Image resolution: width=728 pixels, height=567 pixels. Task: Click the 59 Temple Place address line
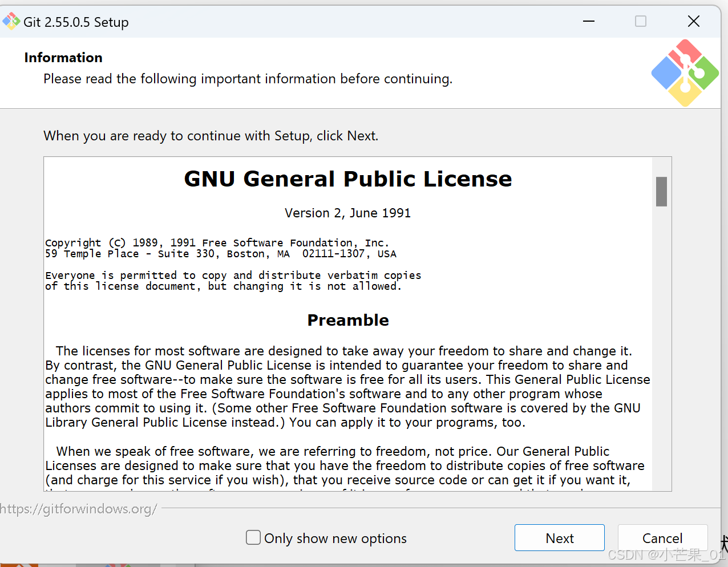pos(221,254)
